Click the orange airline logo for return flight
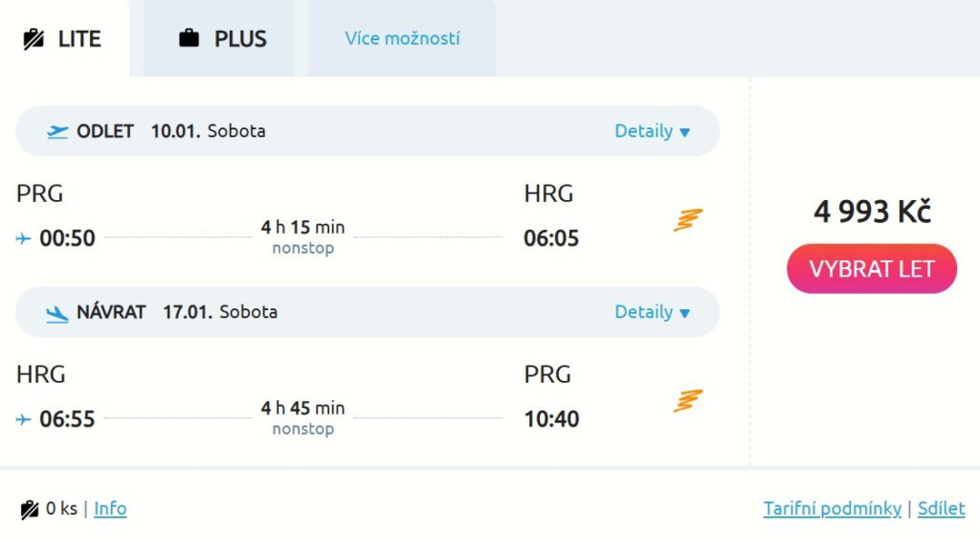Viewport: 980px width, 540px height. click(687, 401)
